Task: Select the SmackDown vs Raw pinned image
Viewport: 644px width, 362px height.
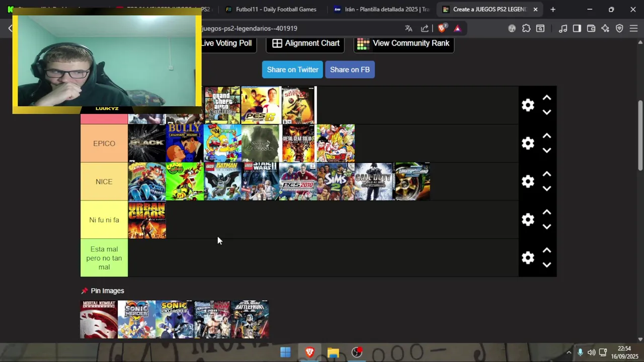Action: click(x=212, y=319)
